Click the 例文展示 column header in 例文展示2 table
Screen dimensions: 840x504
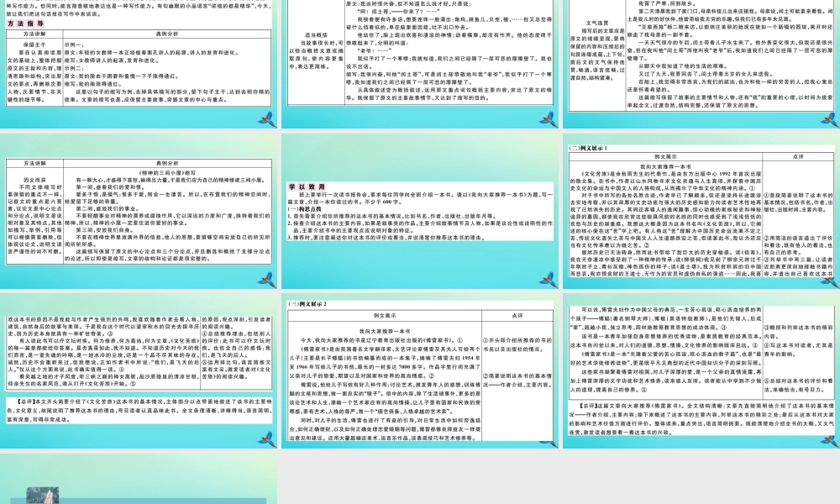(385, 316)
